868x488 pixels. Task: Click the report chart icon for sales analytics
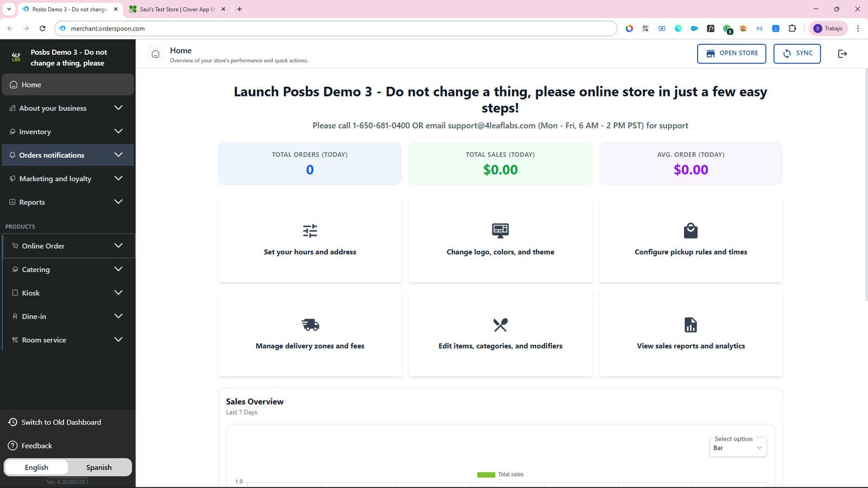click(x=691, y=325)
